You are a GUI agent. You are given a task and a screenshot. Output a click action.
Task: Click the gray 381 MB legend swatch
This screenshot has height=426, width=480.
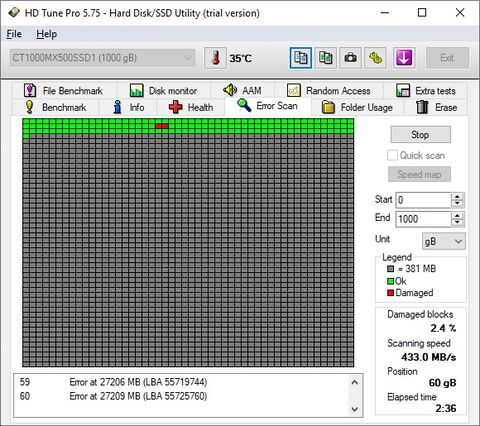390,269
